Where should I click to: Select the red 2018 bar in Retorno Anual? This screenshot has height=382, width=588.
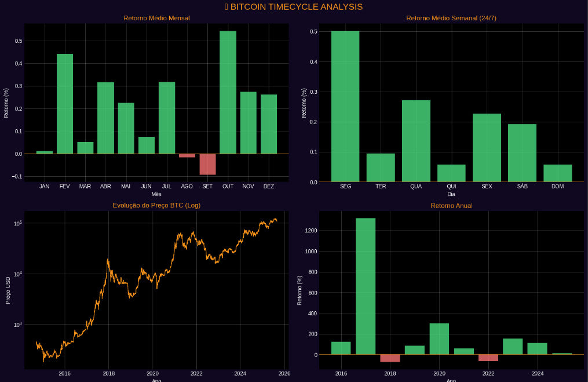coord(390,358)
